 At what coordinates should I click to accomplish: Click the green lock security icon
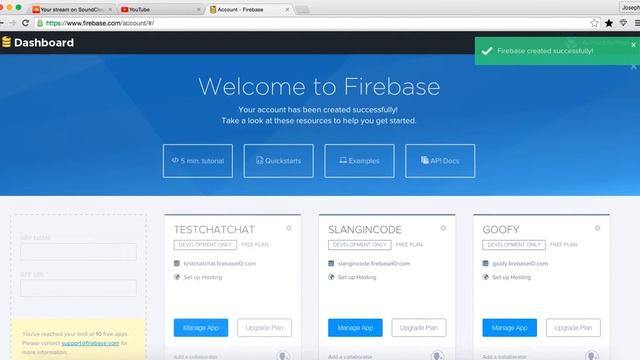(40, 23)
